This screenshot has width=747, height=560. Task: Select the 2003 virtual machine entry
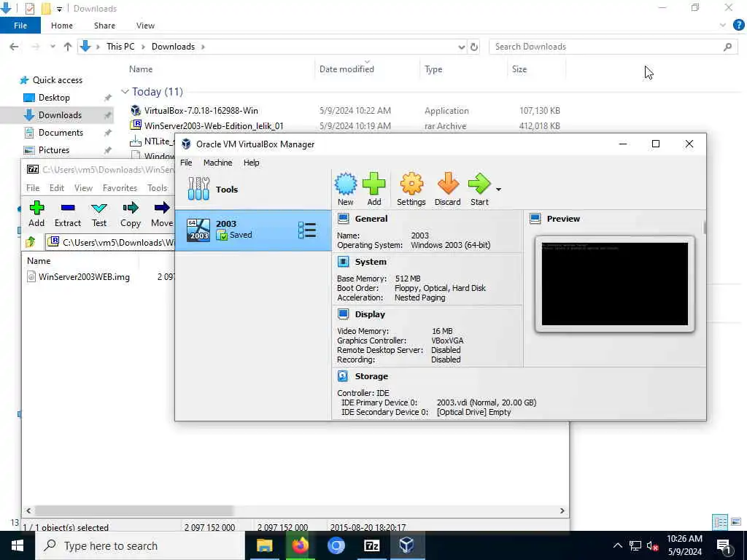pos(253,230)
